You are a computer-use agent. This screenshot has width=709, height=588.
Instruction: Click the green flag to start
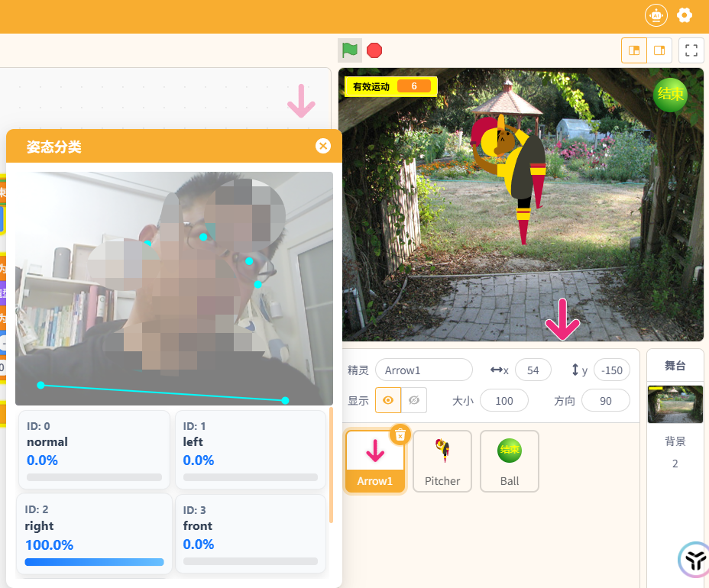coord(350,50)
